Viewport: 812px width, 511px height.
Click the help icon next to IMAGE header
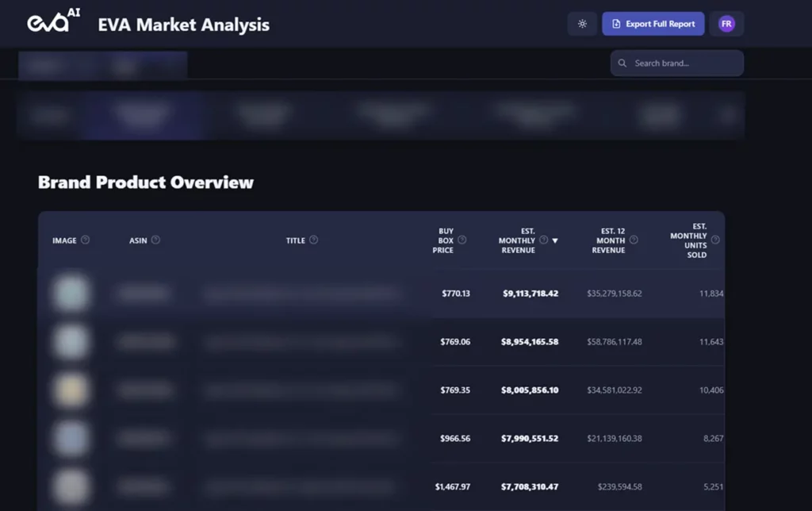(x=86, y=240)
